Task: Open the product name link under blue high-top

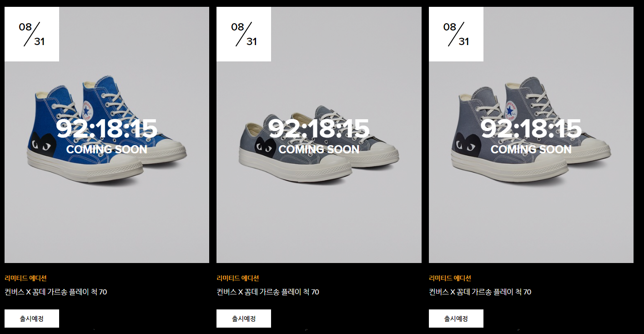Action: (x=56, y=292)
